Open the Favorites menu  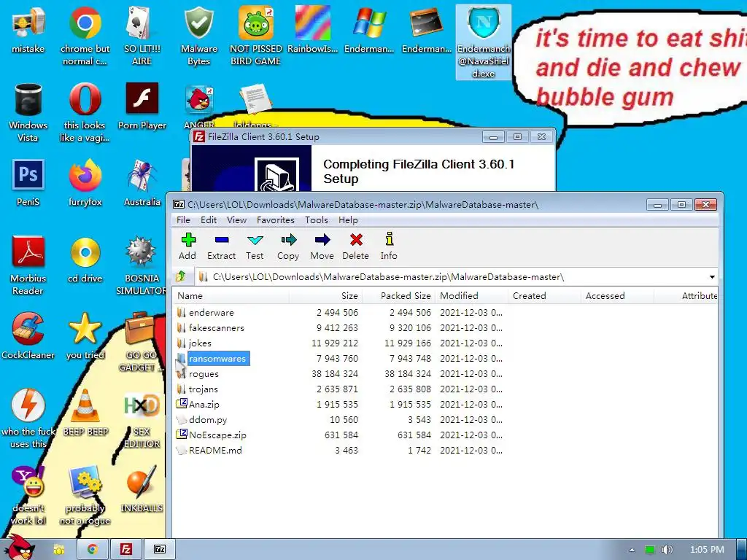click(275, 220)
